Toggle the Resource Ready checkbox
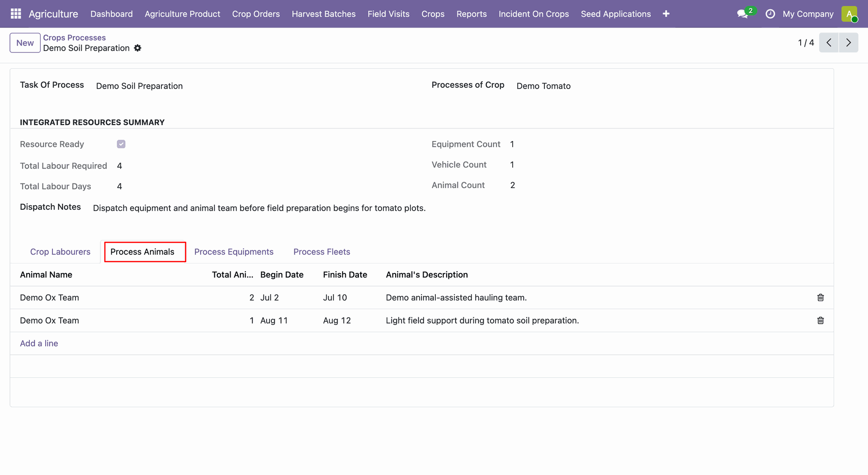Screen dimensions: 868x475 [121, 144]
